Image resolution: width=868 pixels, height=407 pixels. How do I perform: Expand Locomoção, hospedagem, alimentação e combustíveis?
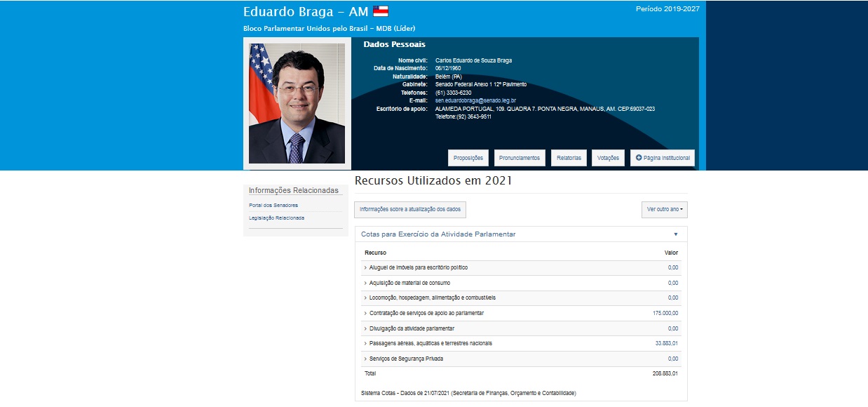432,298
